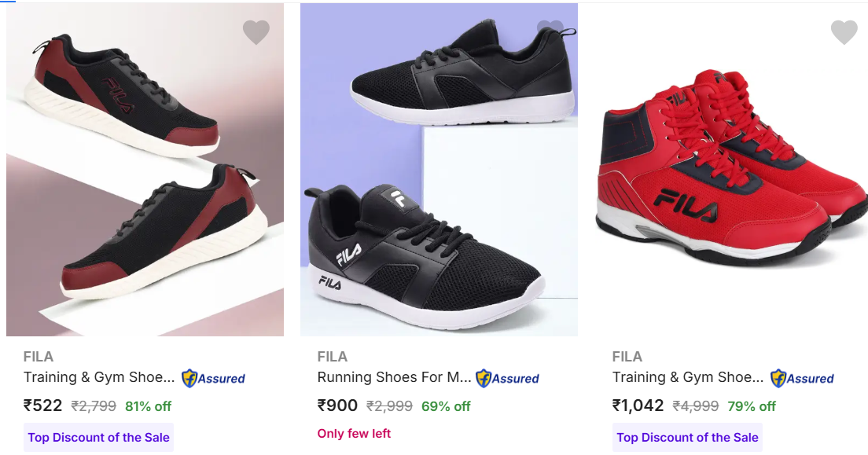Click the ₹522 price
The image size is (868, 455).
click(x=42, y=405)
